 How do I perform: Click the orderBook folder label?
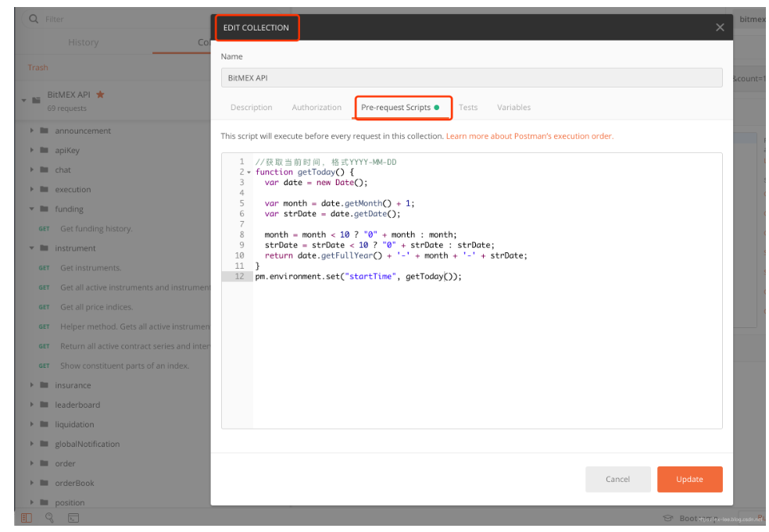pyautogui.click(x=74, y=483)
